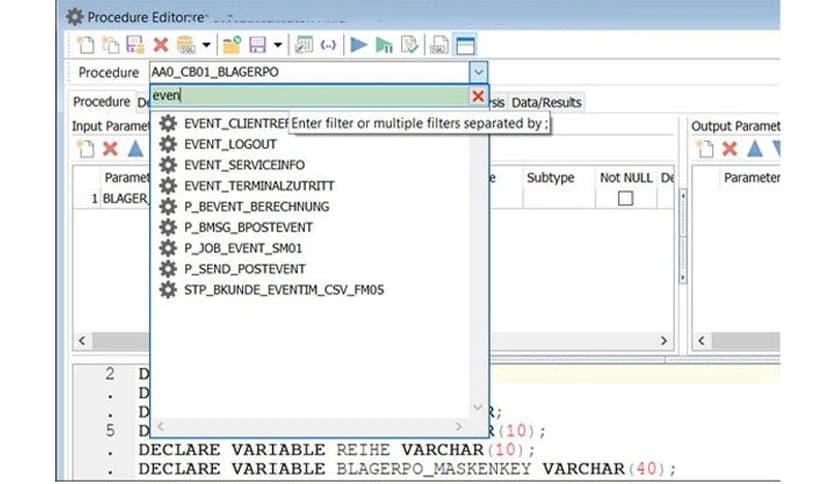Click the curly braces code icon
This screenshot has width=836, height=484.
tap(328, 45)
